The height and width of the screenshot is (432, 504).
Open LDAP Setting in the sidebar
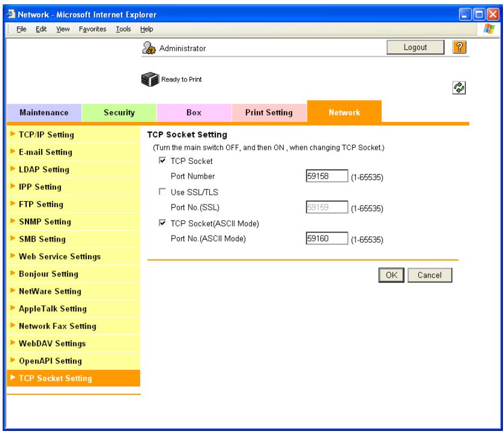[x=73, y=169]
